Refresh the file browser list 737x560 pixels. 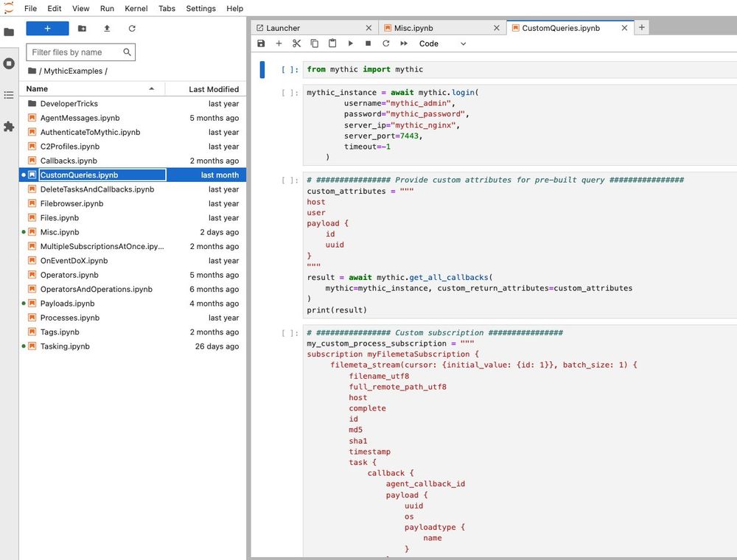(132, 29)
